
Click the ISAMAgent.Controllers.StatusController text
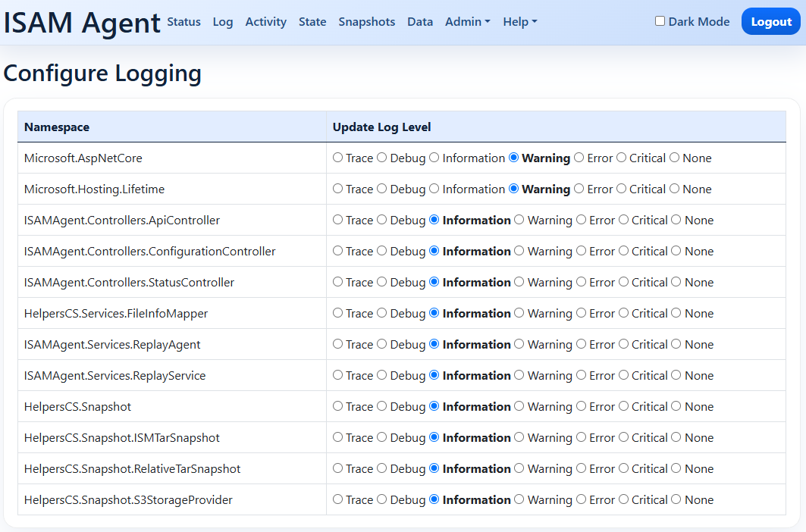coord(129,283)
